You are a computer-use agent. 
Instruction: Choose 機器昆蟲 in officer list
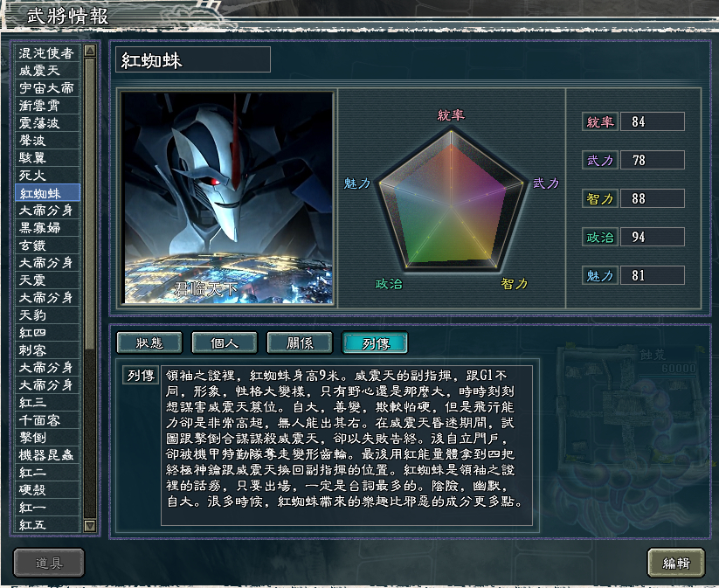[x=47, y=455]
